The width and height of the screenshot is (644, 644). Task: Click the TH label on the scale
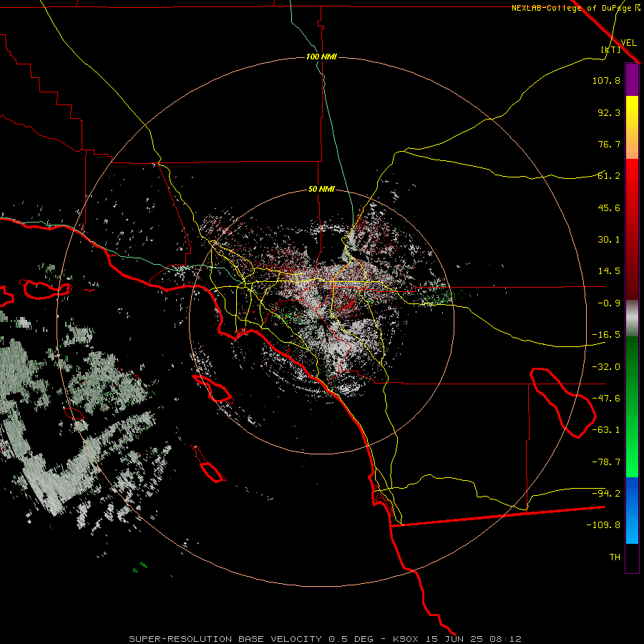point(615,557)
